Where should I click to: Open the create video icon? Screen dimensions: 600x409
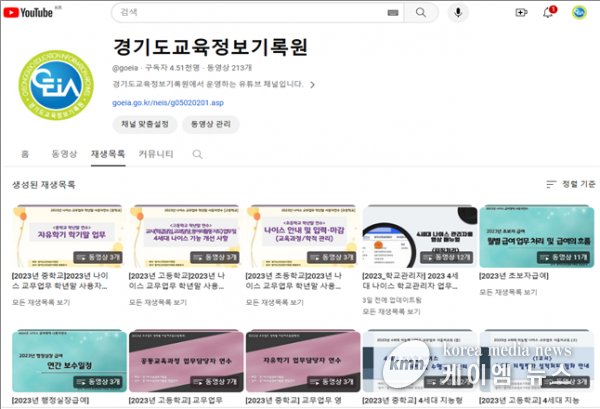[x=521, y=13]
